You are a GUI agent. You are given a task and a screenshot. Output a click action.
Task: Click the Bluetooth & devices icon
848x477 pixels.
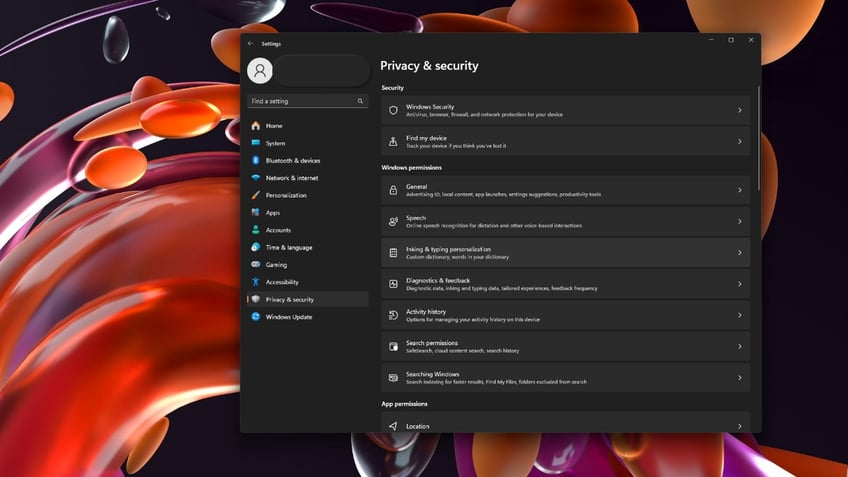pos(256,160)
